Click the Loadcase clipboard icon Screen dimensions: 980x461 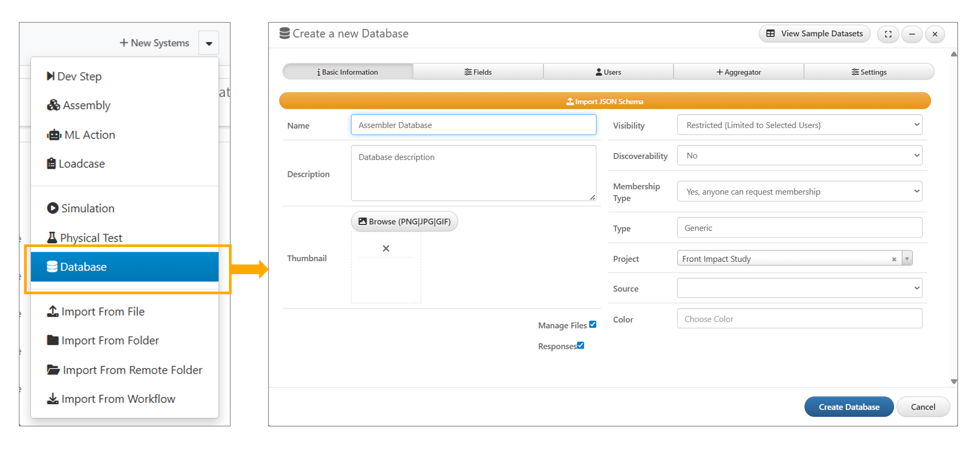click(x=51, y=164)
